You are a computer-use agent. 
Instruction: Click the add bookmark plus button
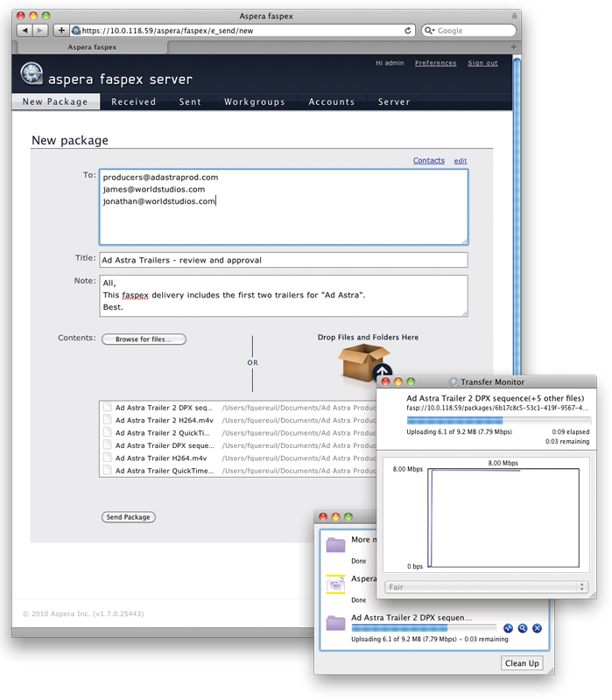pyautogui.click(x=61, y=31)
